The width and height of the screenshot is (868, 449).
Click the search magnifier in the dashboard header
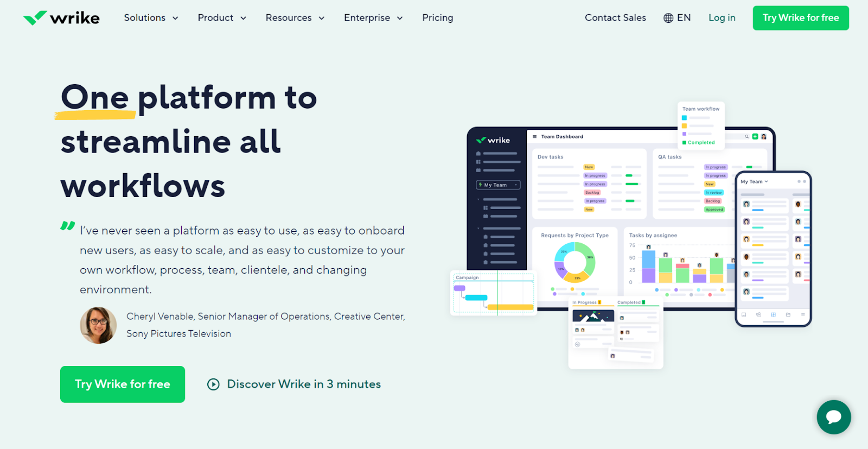coord(746,137)
